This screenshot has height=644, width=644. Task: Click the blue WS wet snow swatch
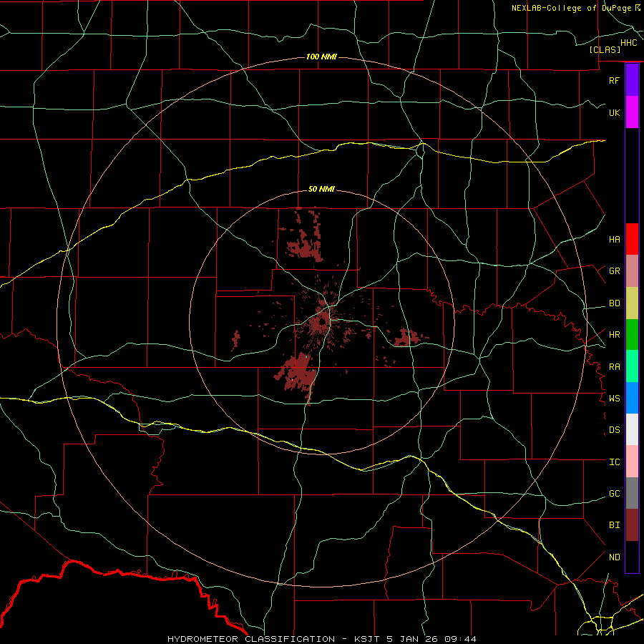(632, 398)
